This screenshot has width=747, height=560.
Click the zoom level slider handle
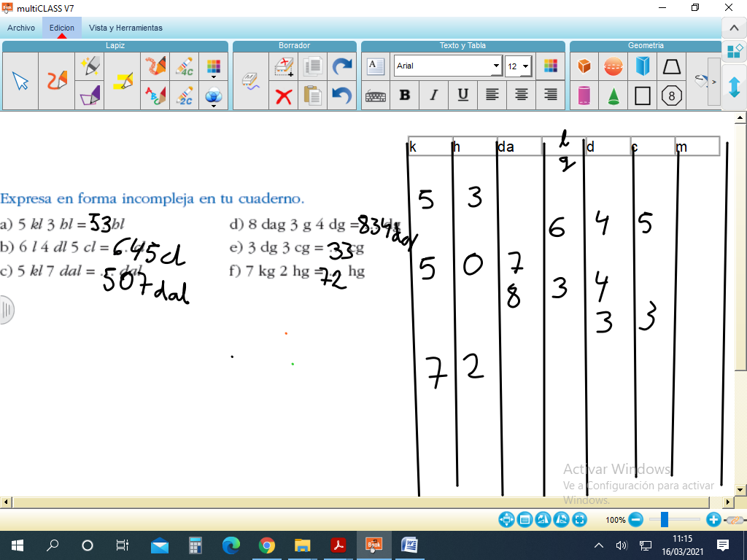tap(664, 519)
